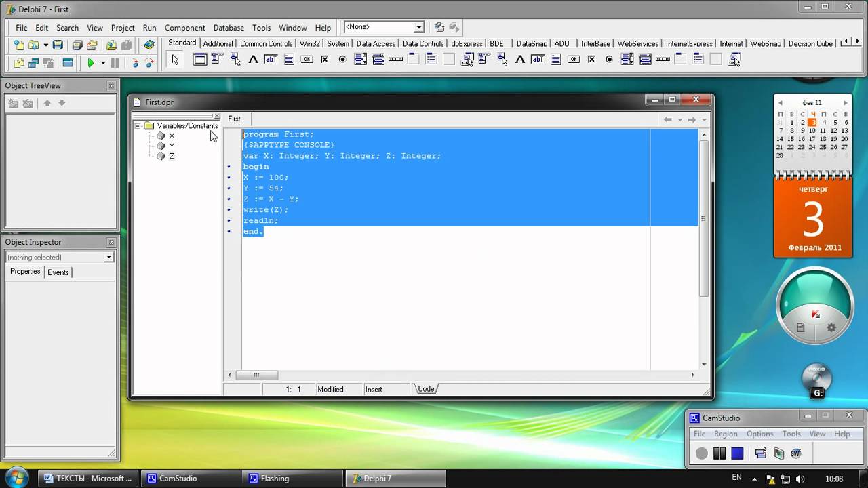Click the New Form toolbar icon
This screenshot has width=868, height=488.
68,63
